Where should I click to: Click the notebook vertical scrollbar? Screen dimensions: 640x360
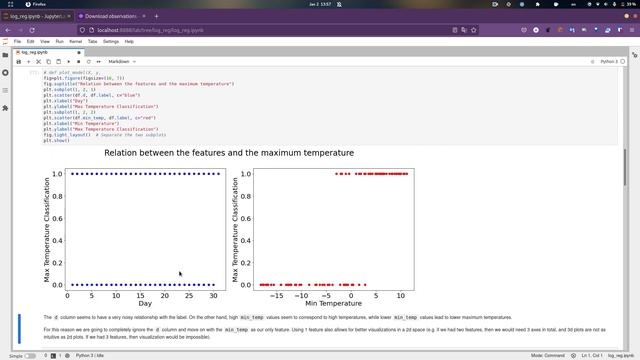(625, 167)
